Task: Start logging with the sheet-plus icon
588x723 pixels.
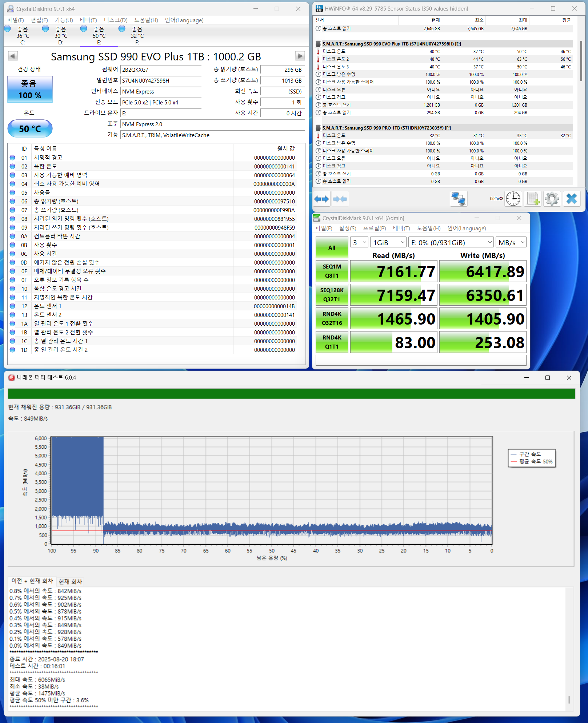Action: pos(533,199)
